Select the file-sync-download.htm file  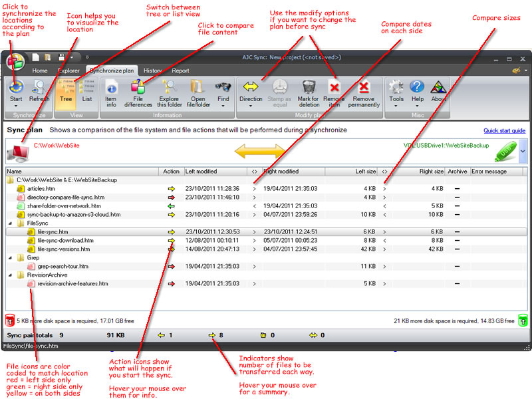pyautogui.click(x=267, y=241)
